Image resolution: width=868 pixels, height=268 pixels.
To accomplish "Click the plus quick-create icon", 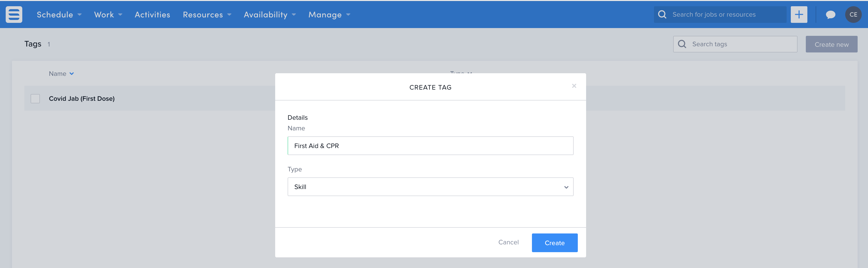I will pos(799,15).
